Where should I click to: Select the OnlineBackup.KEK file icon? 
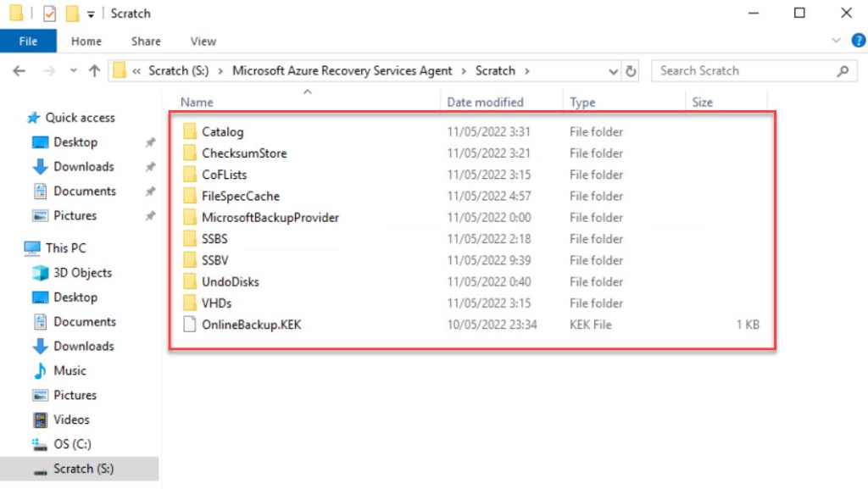(x=190, y=325)
